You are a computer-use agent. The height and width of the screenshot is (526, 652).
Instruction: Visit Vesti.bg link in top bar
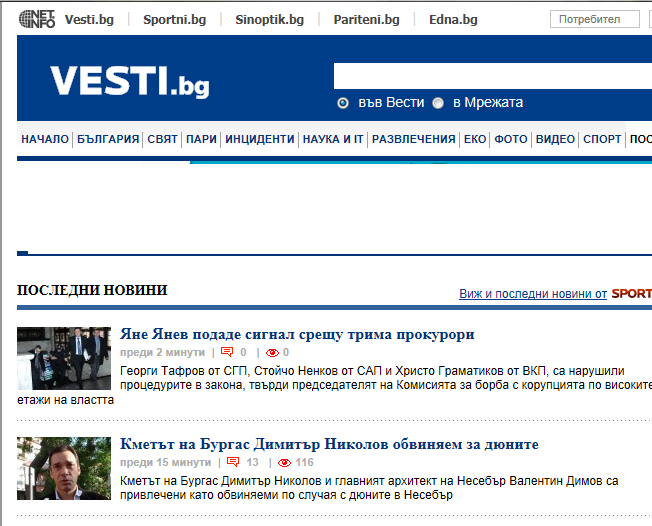click(89, 20)
